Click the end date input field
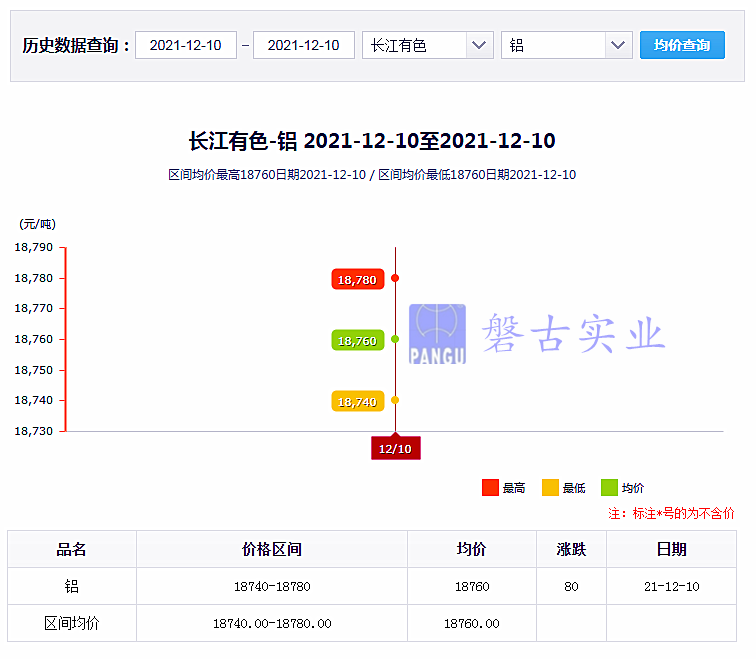 (x=304, y=45)
